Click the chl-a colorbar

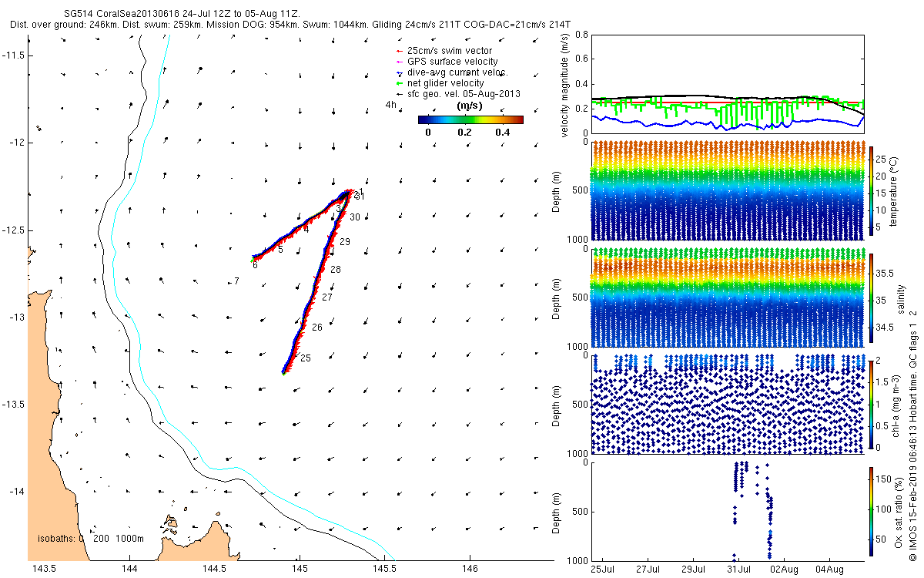(x=871, y=404)
